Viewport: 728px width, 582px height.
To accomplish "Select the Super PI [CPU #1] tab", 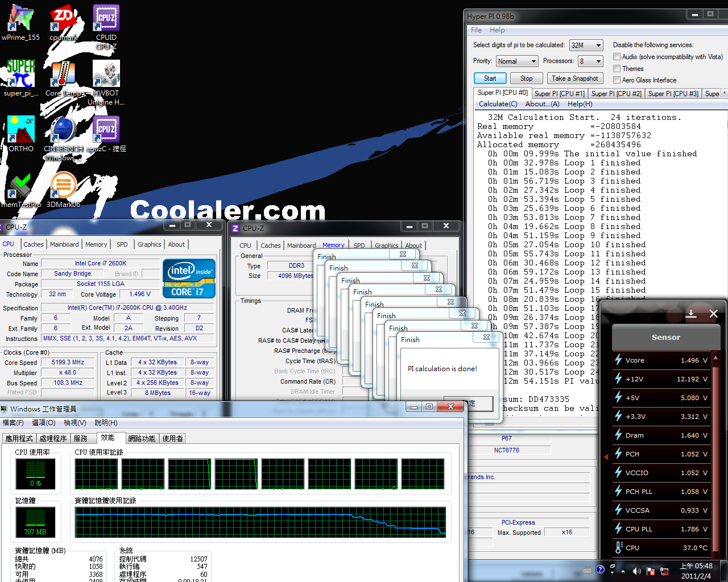I will (559, 94).
